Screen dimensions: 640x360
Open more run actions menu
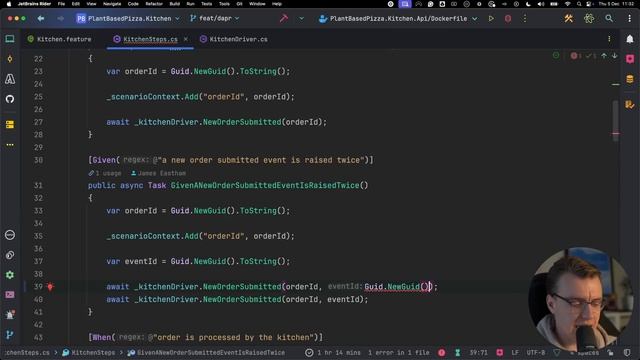525,18
